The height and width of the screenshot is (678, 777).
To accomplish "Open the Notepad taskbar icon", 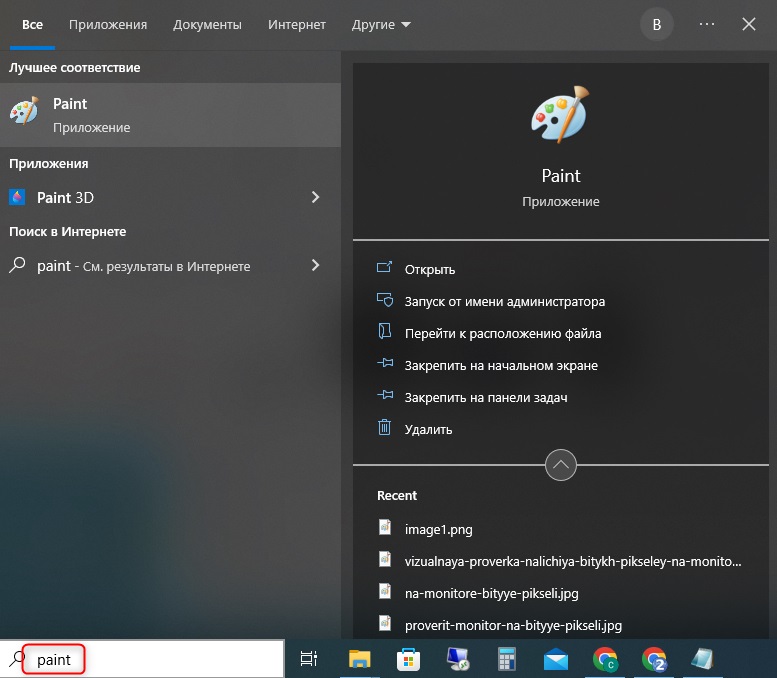I will click(702, 659).
